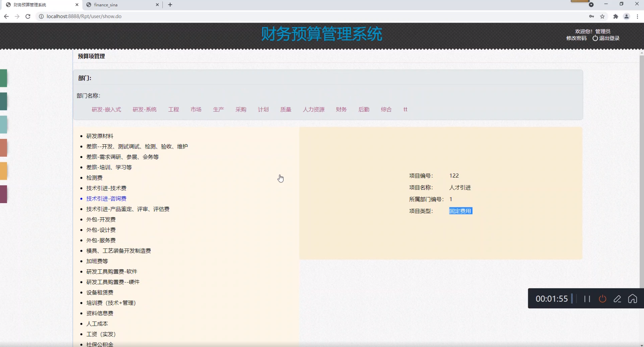Select department 采购

click(241, 110)
